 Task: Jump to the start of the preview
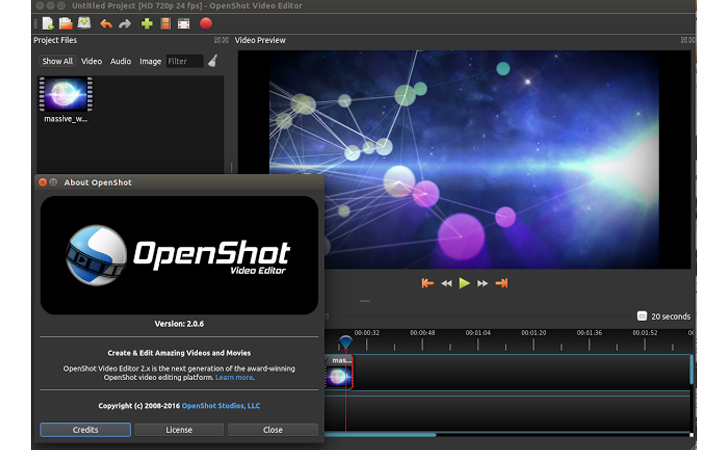tap(428, 283)
